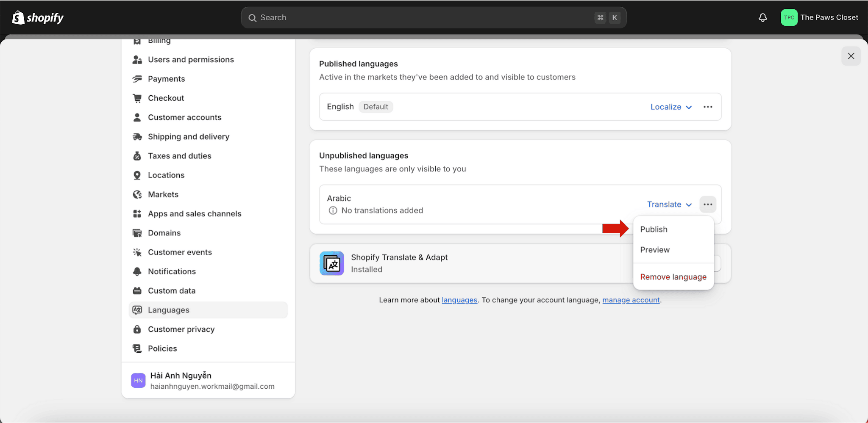Close the settings panel with X
Screen dimensions: 868x423
[x=851, y=56]
